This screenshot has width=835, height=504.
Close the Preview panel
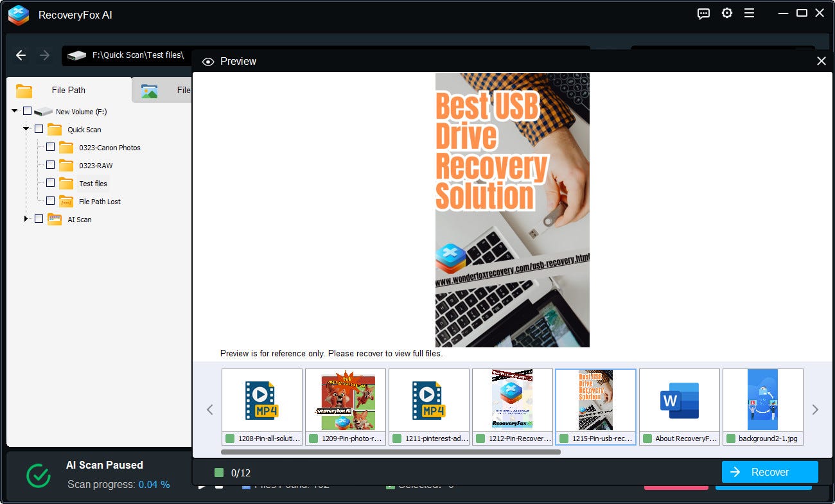click(x=821, y=61)
